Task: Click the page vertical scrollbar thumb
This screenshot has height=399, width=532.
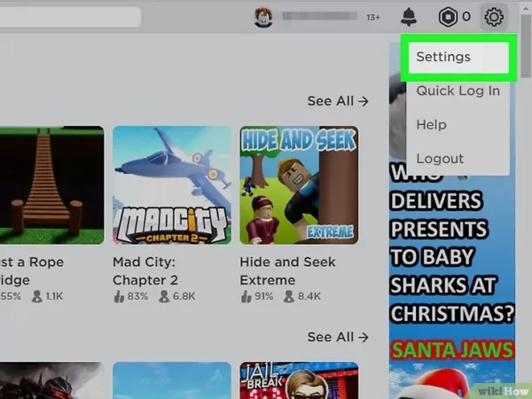Action: pos(526,46)
